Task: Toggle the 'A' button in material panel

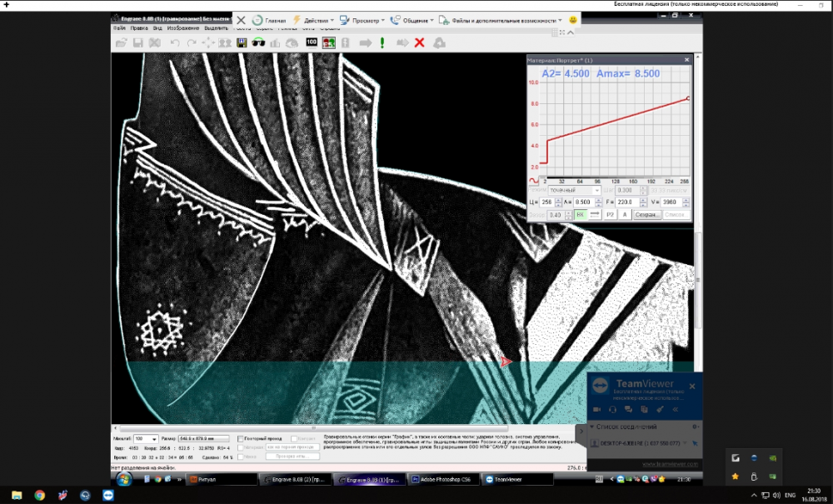Action: click(624, 214)
